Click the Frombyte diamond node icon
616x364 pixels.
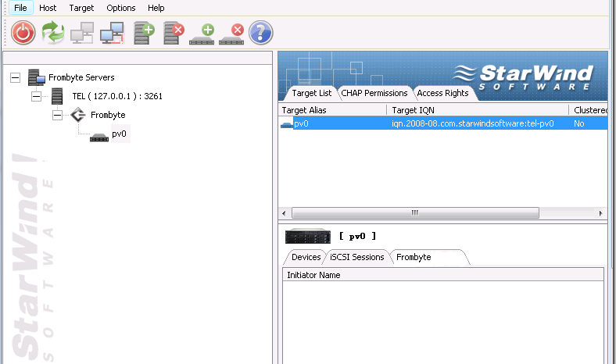point(78,115)
